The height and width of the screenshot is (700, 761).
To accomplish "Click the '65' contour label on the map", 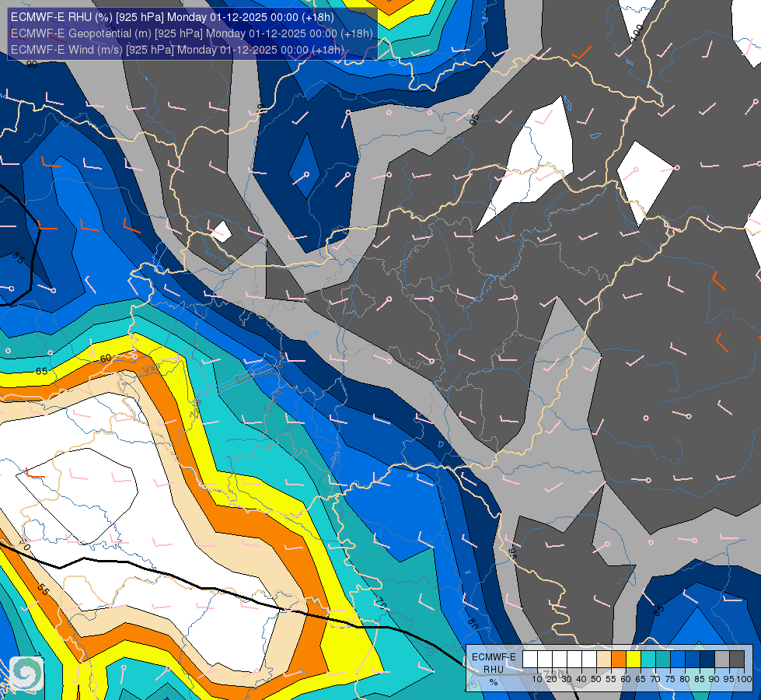I will click(41, 371).
